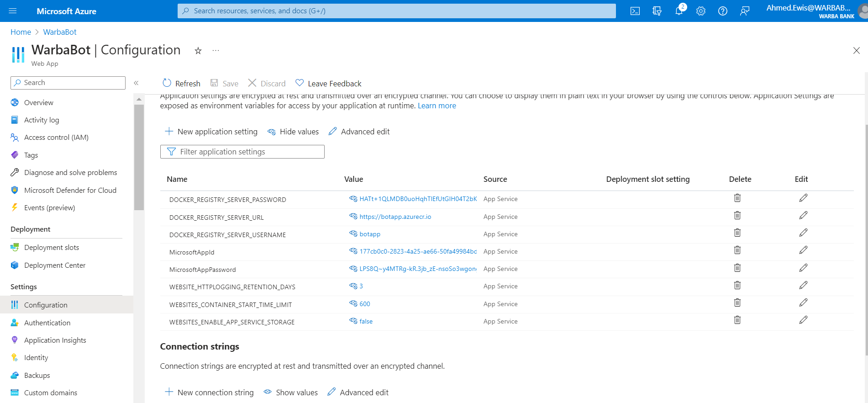Toggle visibility of retention days value 3
This screenshot has height=403, width=868.
(353, 286)
